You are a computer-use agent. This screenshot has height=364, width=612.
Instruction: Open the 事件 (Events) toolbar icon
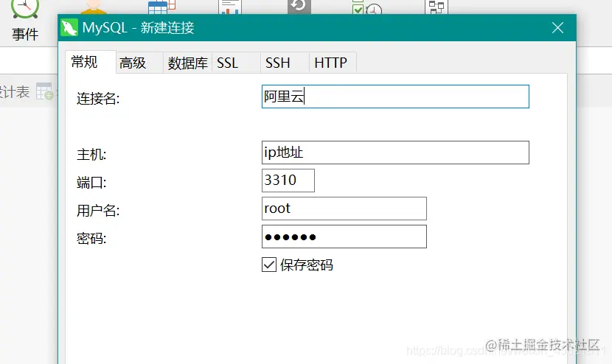[25, 9]
